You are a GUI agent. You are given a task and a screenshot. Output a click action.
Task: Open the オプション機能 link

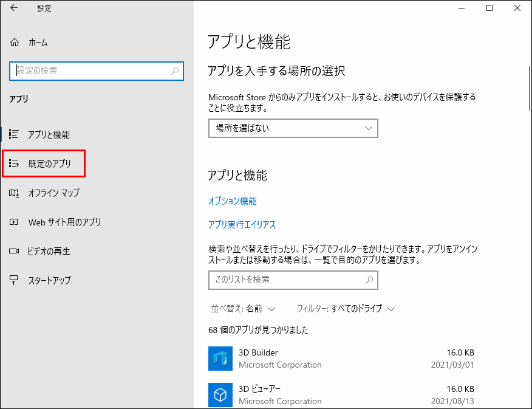click(x=233, y=201)
